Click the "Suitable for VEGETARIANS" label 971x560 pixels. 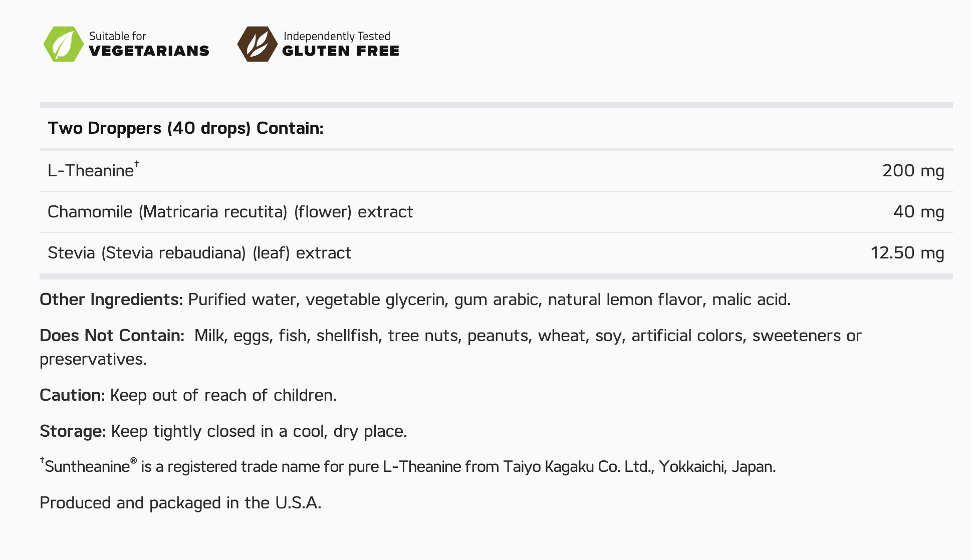[148, 44]
